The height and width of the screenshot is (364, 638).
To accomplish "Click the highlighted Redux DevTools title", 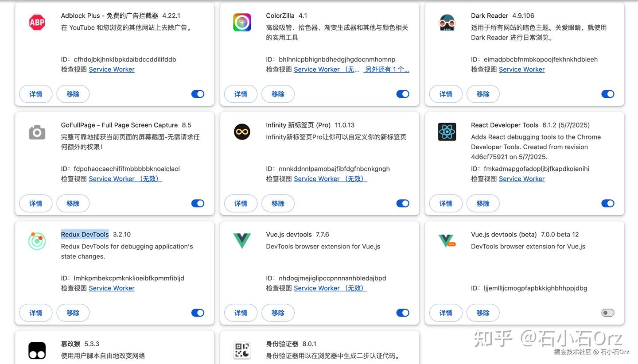I will [x=85, y=234].
